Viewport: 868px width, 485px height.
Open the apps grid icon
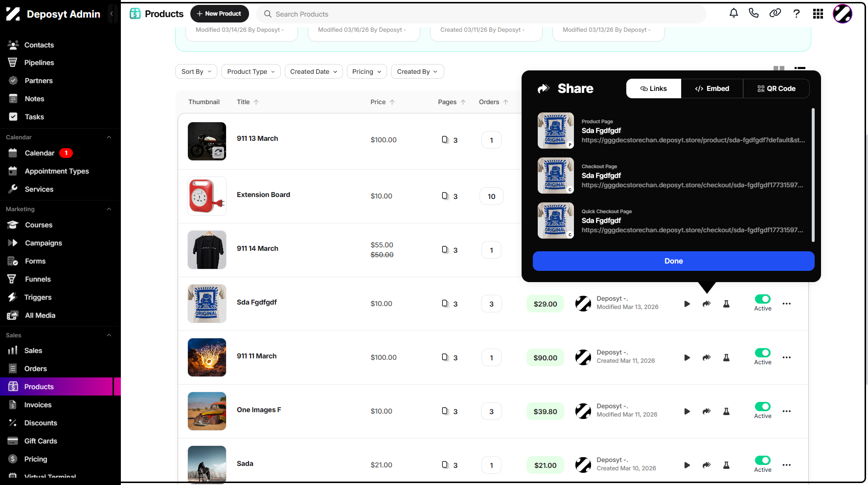pos(818,14)
